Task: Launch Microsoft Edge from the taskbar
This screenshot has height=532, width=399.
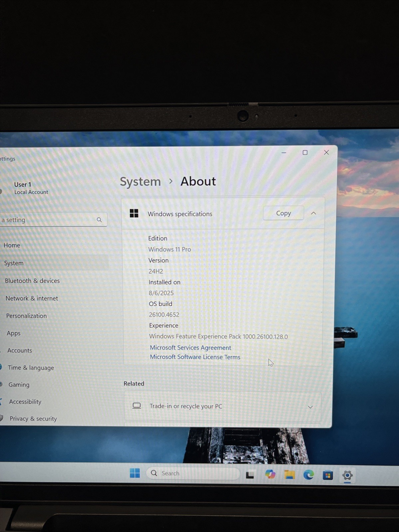Action: (x=308, y=475)
